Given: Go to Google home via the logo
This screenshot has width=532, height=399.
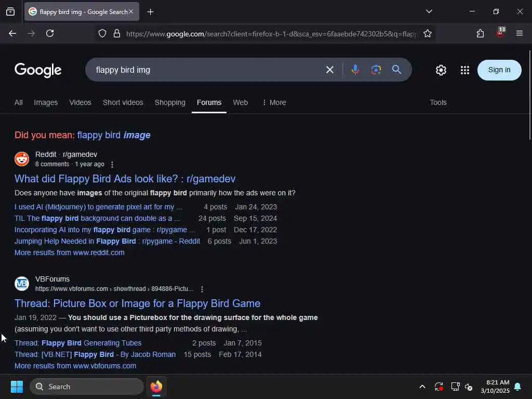Looking at the screenshot, I should tap(38, 70).
